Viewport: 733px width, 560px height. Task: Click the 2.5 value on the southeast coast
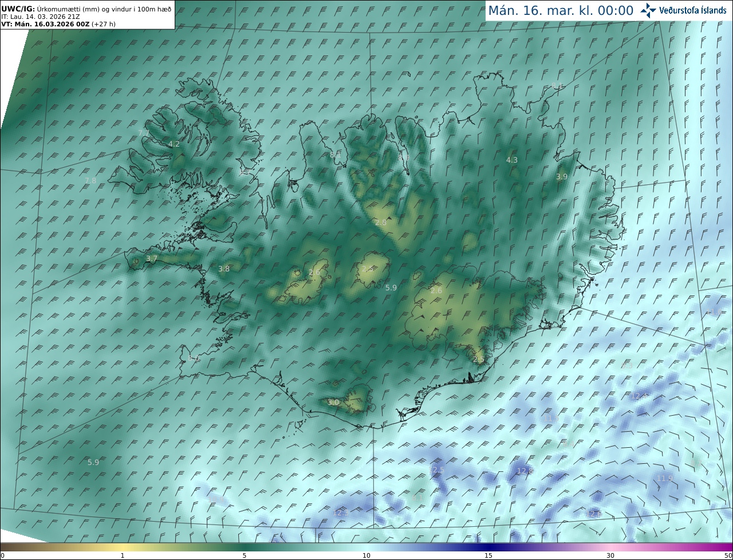(479, 359)
